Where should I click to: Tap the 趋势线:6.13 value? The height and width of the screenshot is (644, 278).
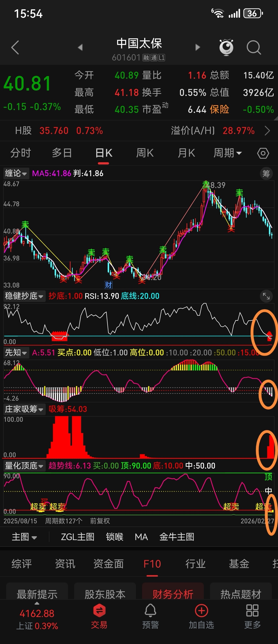click(69, 466)
